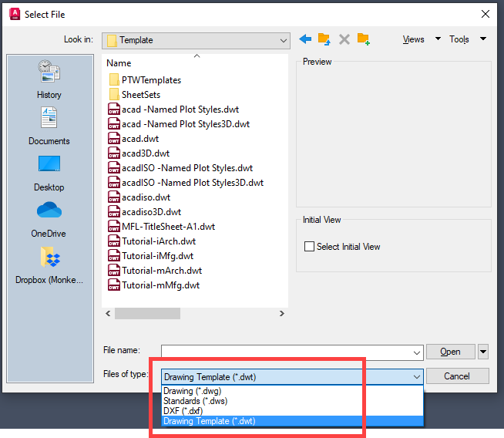Enable the Select Initial View checkbox
This screenshot has height=438, width=504.
pyautogui.click(x=310, y=247)
